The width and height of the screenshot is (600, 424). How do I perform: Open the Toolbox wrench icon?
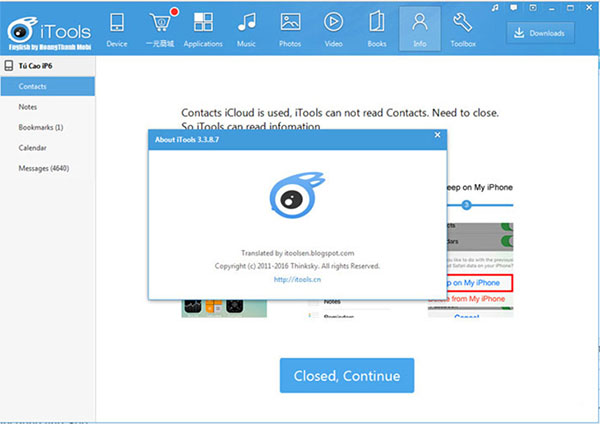(463, 27)
